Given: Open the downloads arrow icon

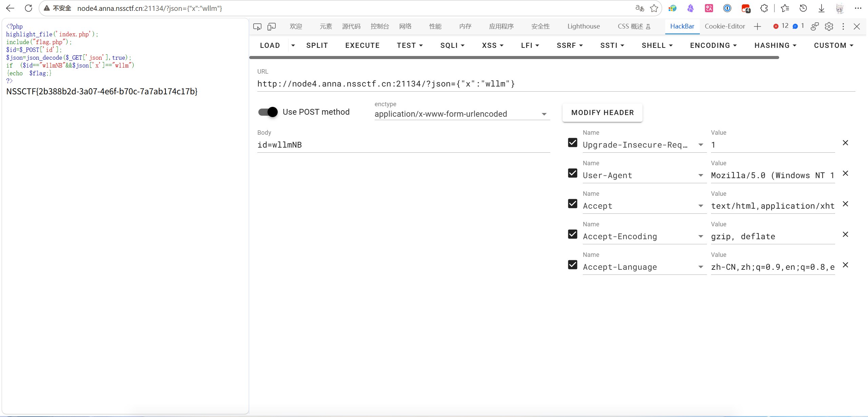Looking at the screenshot, I should 821,8.
